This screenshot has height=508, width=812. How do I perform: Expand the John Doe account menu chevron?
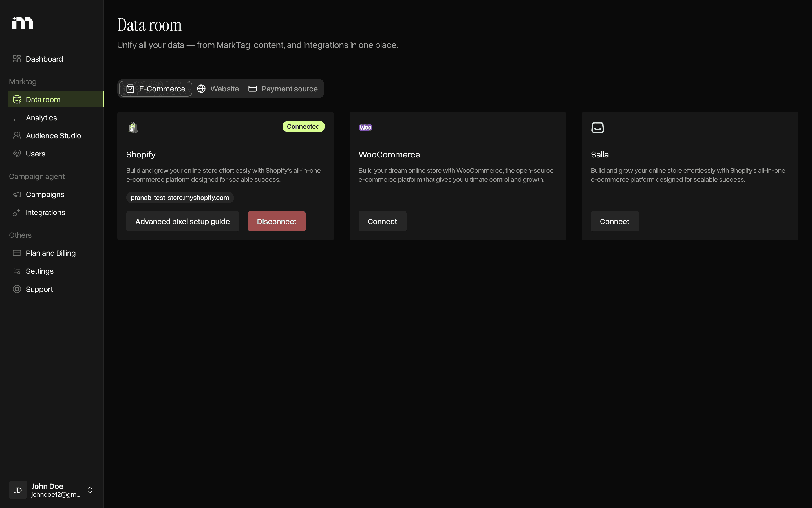pyautogui.click(x=90, y=490)
